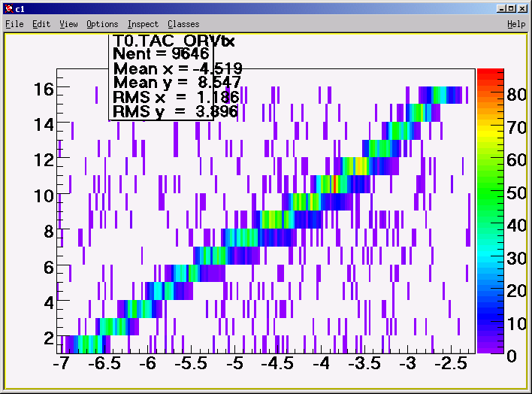Screen dimensions: 532x394
Task: Click the 'Nent = 9646' stats line
Action: tap(161, 53)
